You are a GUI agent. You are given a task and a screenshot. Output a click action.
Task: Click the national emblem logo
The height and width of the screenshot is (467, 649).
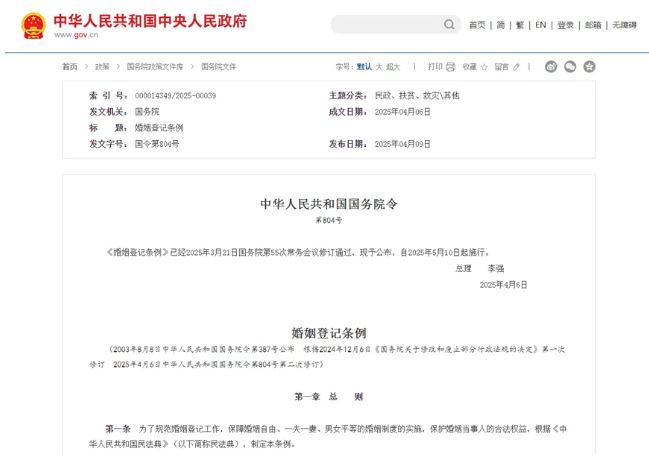coord(34,25)
